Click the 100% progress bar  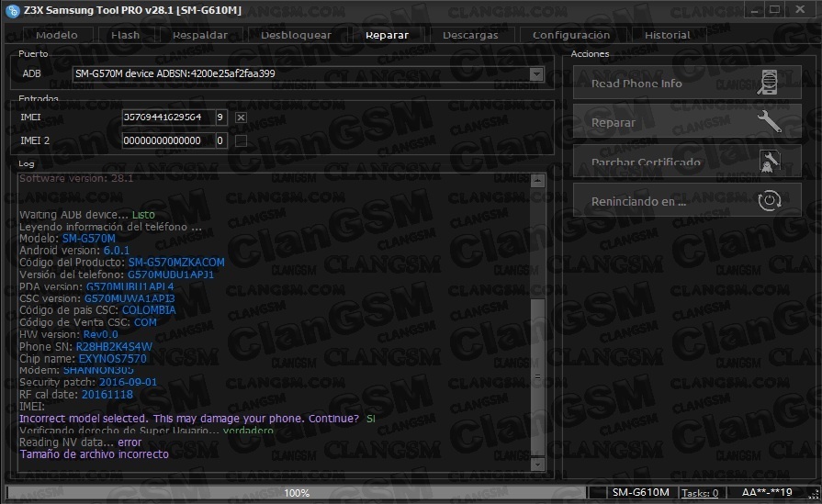coord(296,493)
